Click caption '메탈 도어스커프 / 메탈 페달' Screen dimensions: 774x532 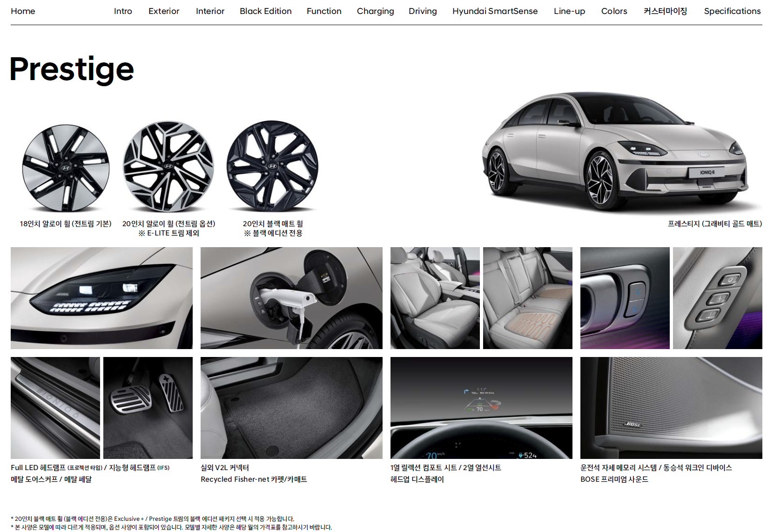[51, 479]
